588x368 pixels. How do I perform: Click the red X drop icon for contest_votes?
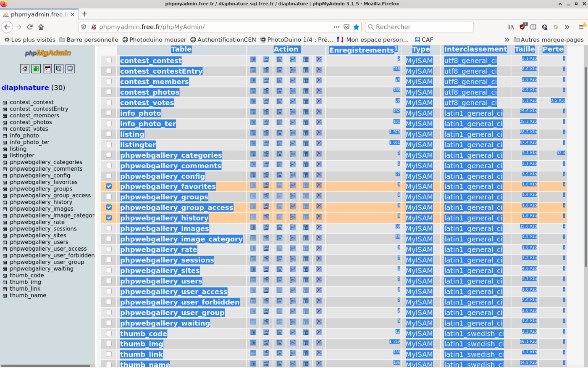pyautogui.click(x=319, y=101)
